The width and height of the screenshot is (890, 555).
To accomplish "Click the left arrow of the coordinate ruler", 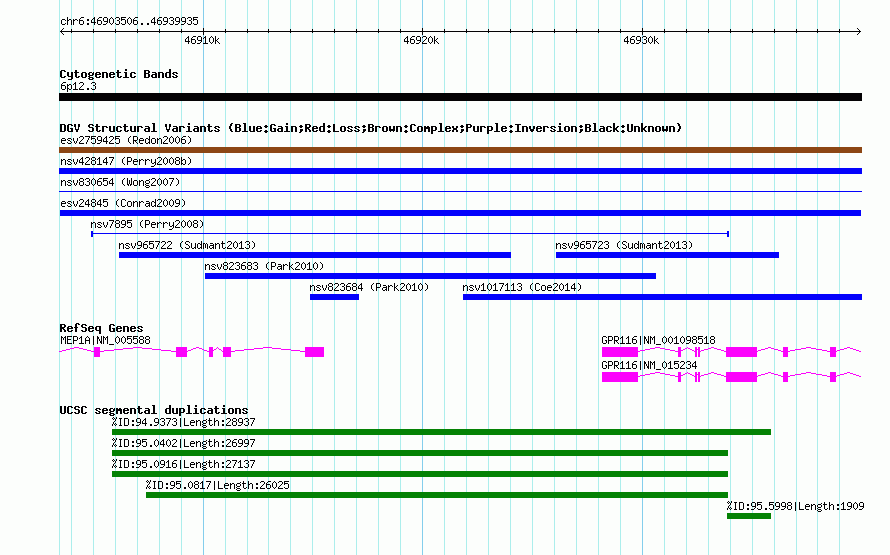I will coord(62,32).
